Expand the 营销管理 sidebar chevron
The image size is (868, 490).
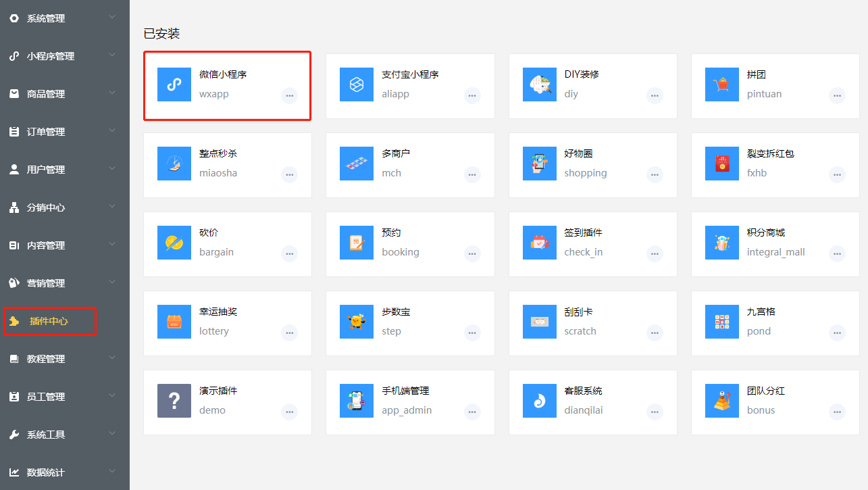pos(112,282)
